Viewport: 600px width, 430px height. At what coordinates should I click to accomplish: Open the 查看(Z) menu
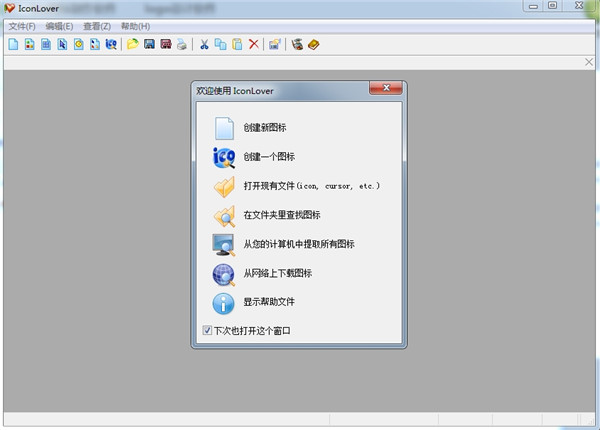point(97,25)
